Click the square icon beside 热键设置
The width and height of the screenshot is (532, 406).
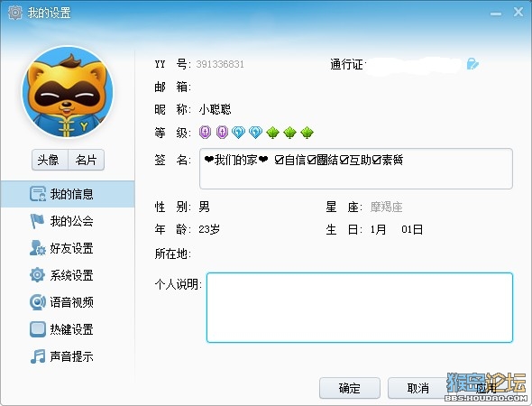tap(37, 329)
